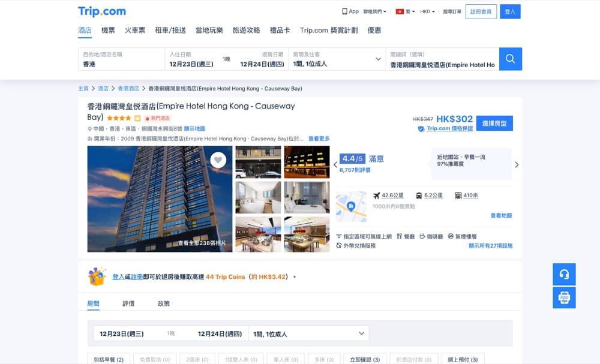Click the Trip.com logo
Screen dimensions: 600x364
point(102,11)
